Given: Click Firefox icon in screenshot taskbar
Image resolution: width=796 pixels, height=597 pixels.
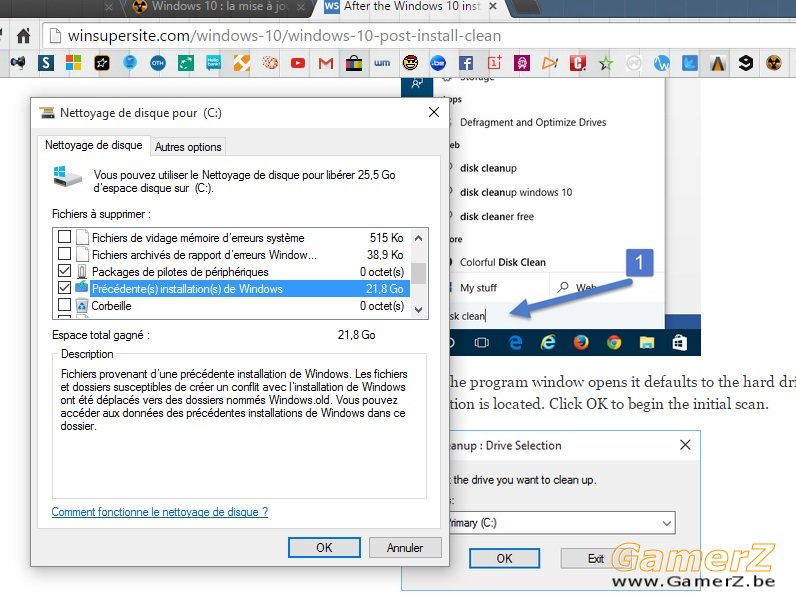Looking at the screenshot, I should point(581,343).
